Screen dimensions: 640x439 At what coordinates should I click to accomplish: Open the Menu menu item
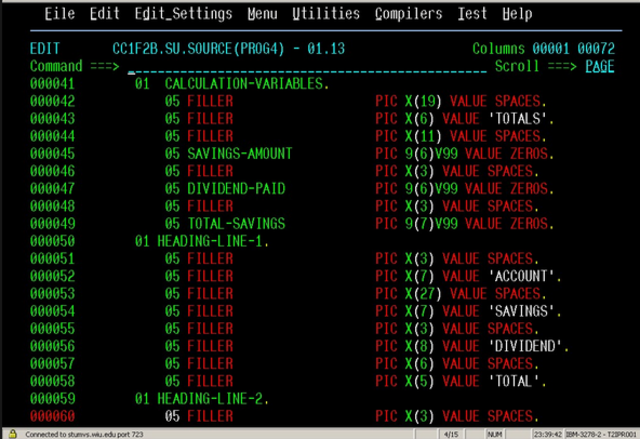click(x=262, y=14)
